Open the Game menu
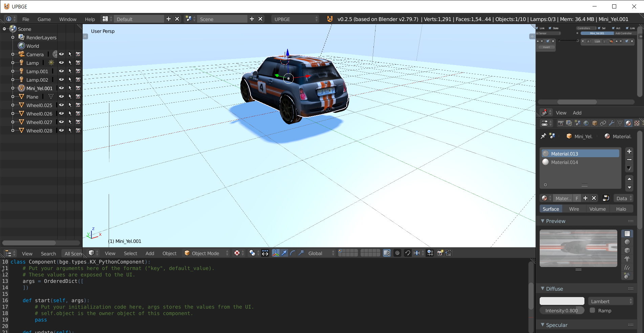This screenshot has height=333, width=644. click(44, 19)
